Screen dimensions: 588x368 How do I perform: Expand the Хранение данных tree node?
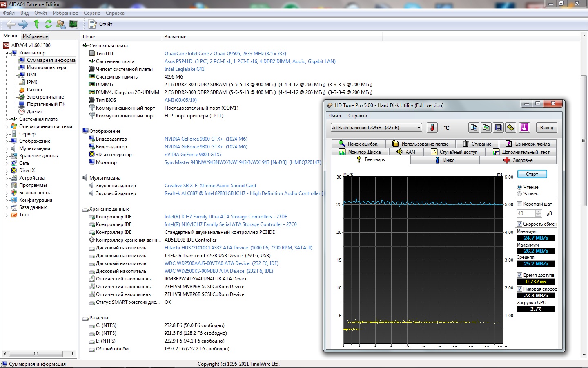[x=7, y=156]
